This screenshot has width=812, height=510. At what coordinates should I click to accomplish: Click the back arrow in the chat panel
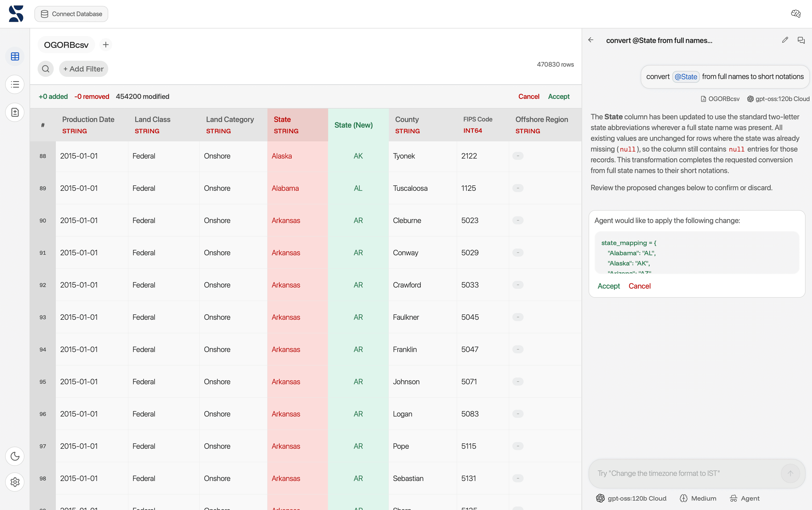[590, 40]
